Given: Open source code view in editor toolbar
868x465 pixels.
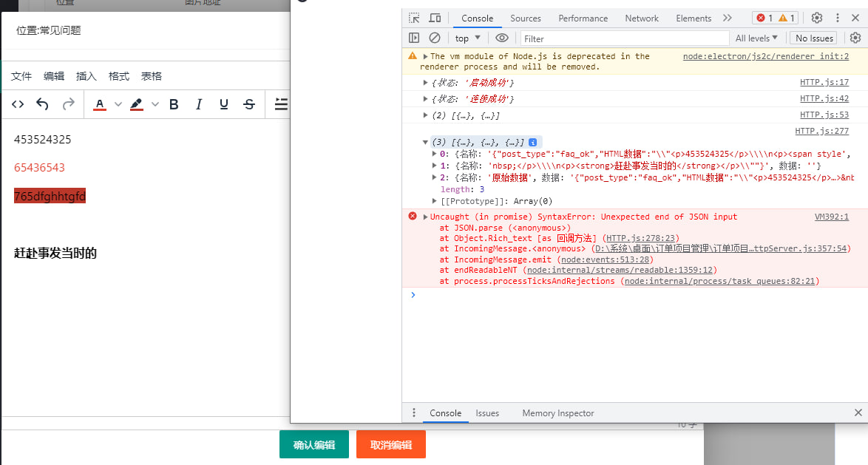Looking at the screenshot, I should coord(18,104).
